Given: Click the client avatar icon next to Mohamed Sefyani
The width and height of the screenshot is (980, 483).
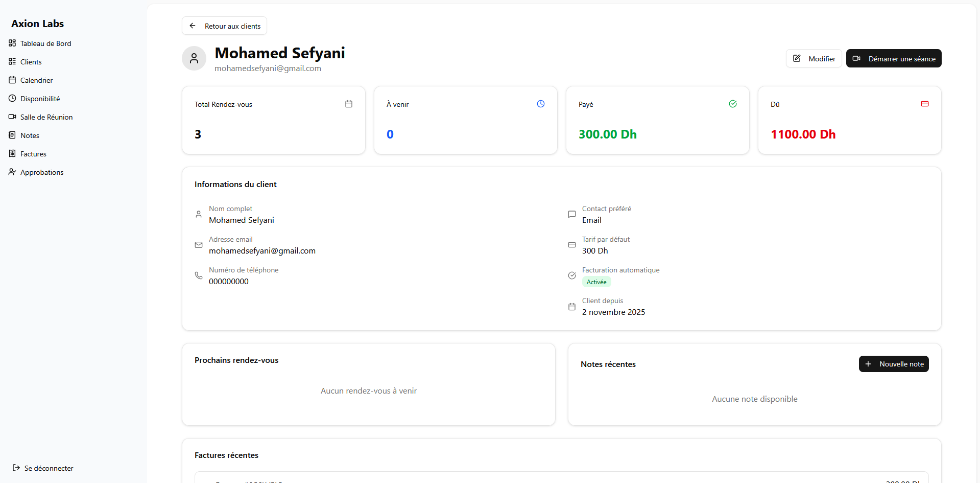Looking at the screenshot, I should (194, 58).
